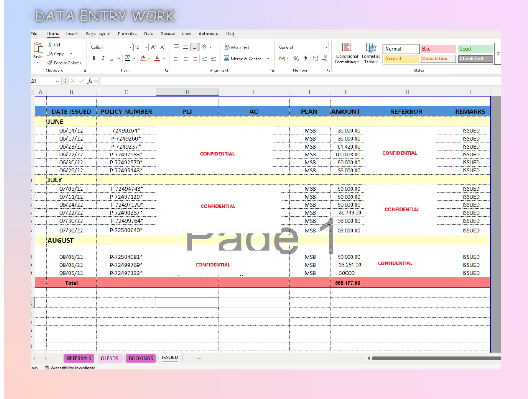Toggle Wrap Text

tap(237, 47)
